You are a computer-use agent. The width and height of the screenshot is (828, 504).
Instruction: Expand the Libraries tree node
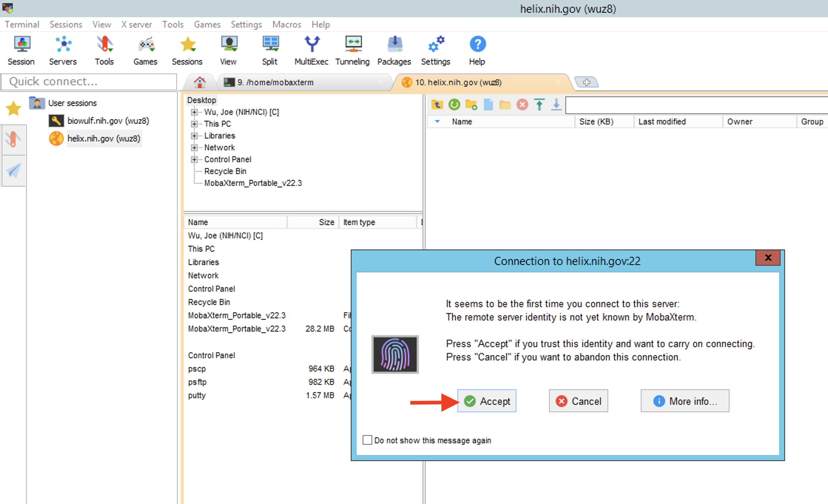point(194,136)
